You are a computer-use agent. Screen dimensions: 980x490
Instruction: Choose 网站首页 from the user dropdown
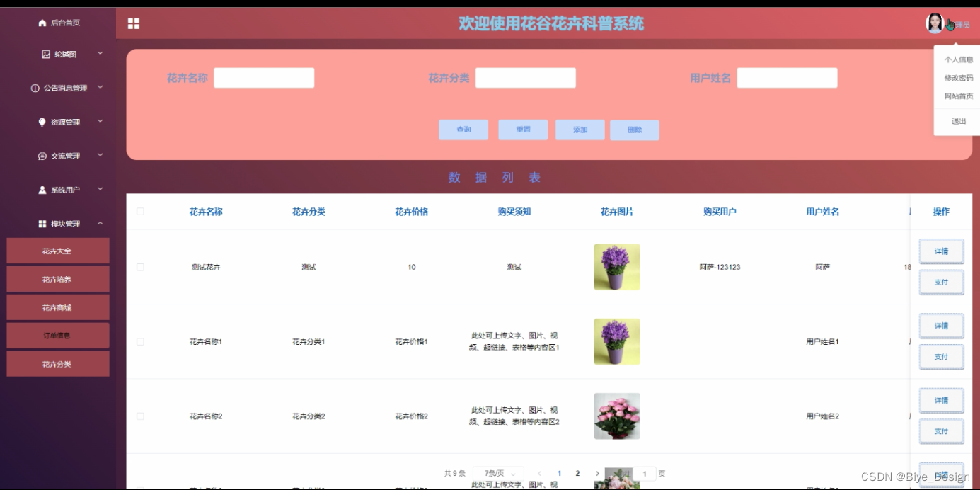pyautogui.click(x=958, y=96)
